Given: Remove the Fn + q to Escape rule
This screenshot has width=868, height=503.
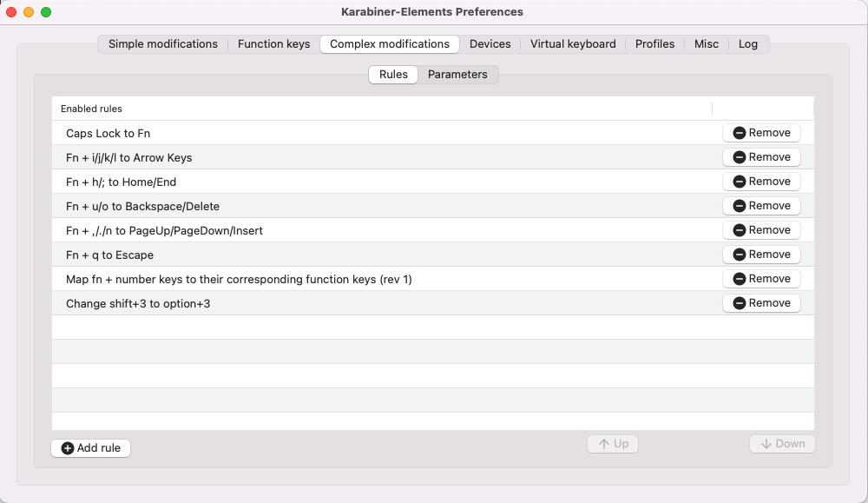Looking at the screenshot, I should tap(761, 255).
